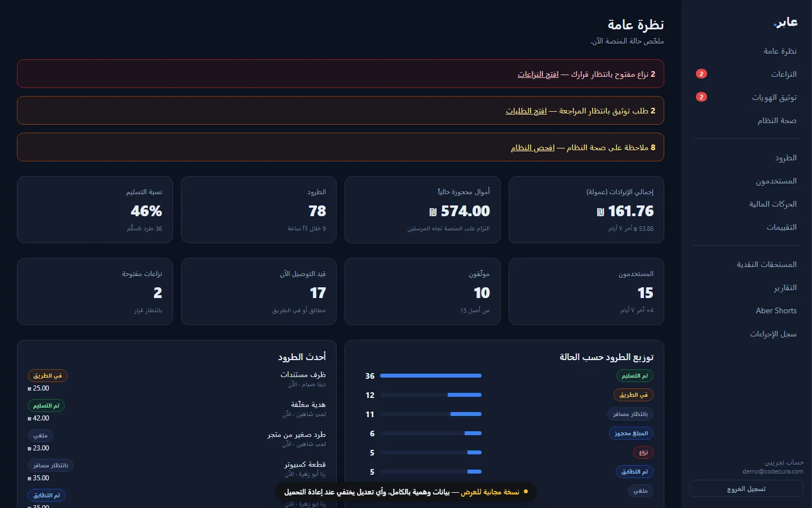
Task: Click red badge next to النزاعات
Action: click(701, 74)
